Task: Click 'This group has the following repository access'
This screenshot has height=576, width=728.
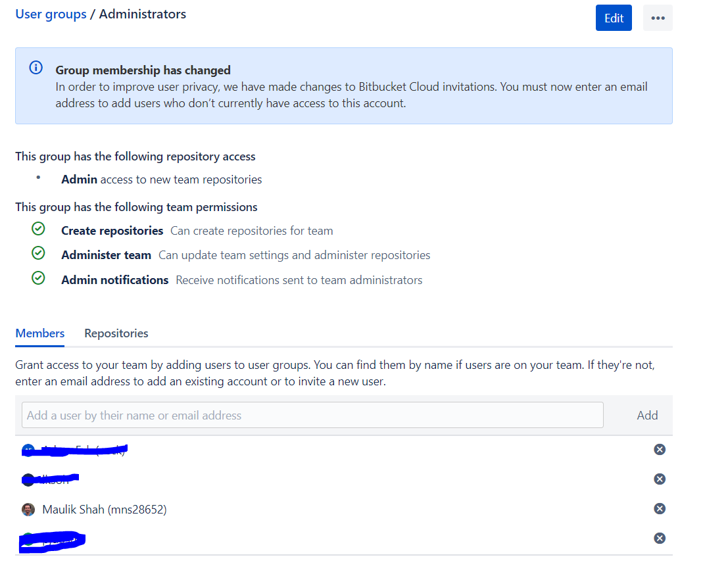Action: point(135,156)
